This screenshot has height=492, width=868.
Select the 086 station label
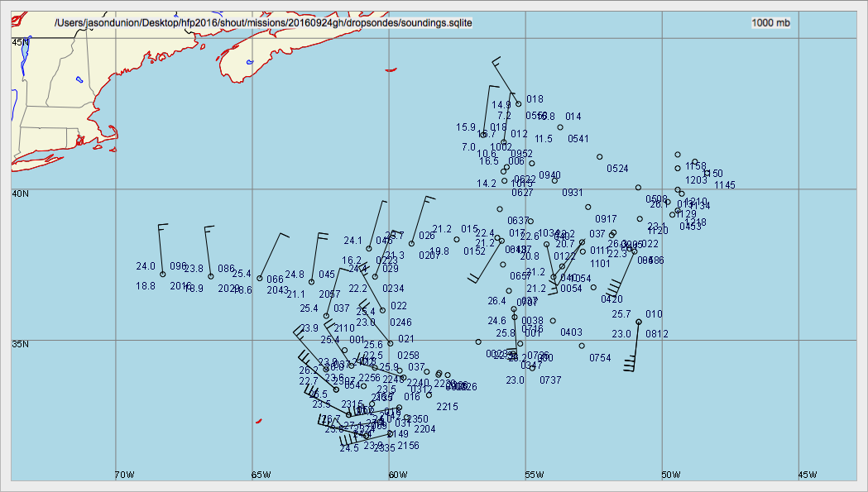tap(226, 269)
